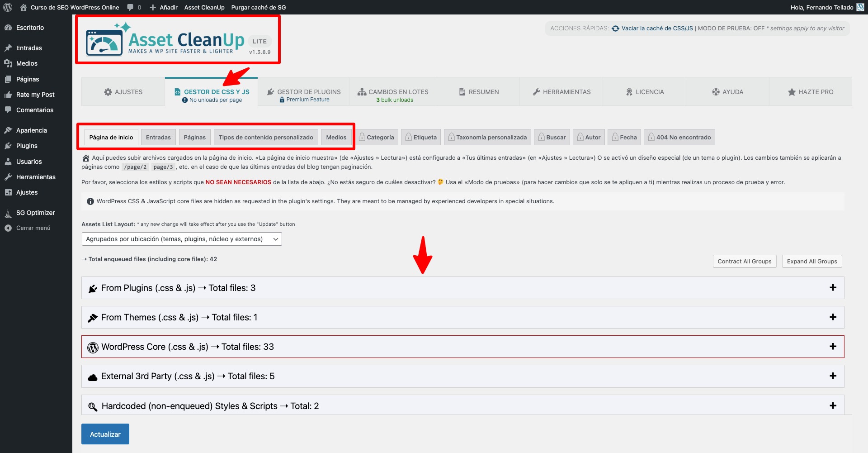
Task: Open Usuarios in the sidebar
Action: (x=29, y=162)
